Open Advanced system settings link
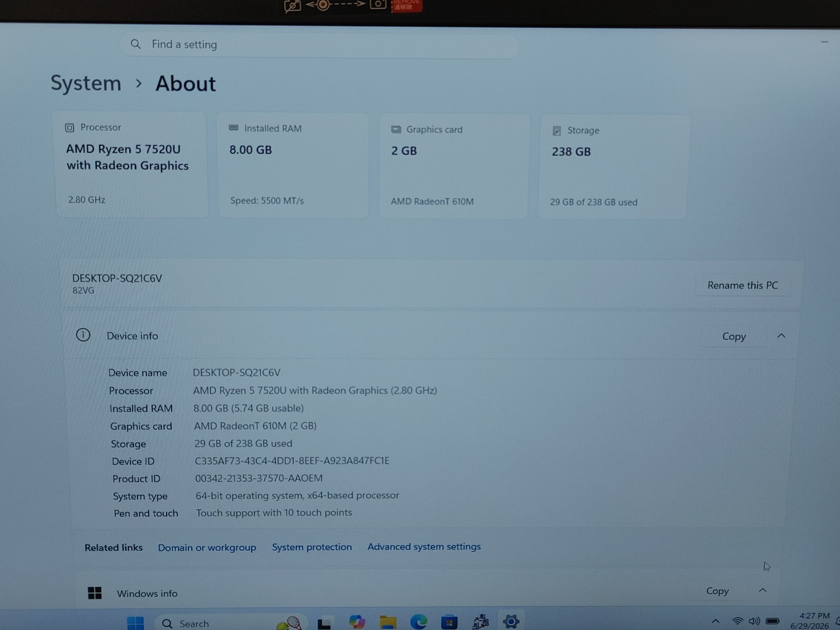 click(x=424, y=547)
